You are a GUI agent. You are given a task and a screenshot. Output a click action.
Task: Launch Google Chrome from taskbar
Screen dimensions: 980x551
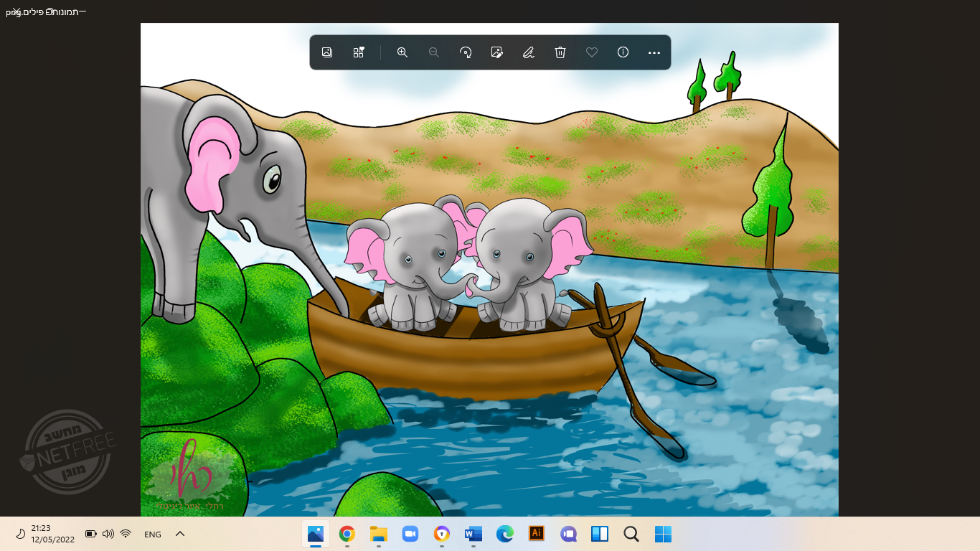347,534
